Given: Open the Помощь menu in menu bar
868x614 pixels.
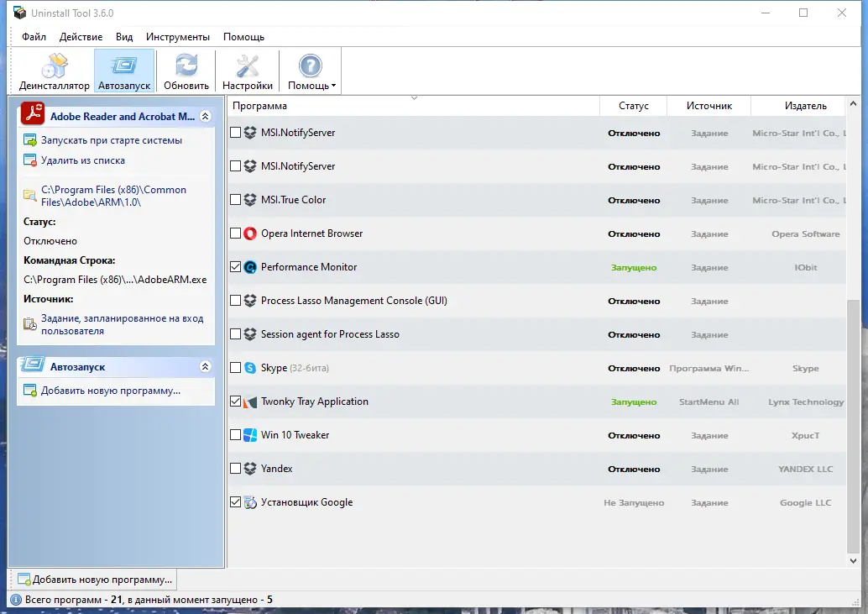Looking at the screenshot, I should click(243, 37).
